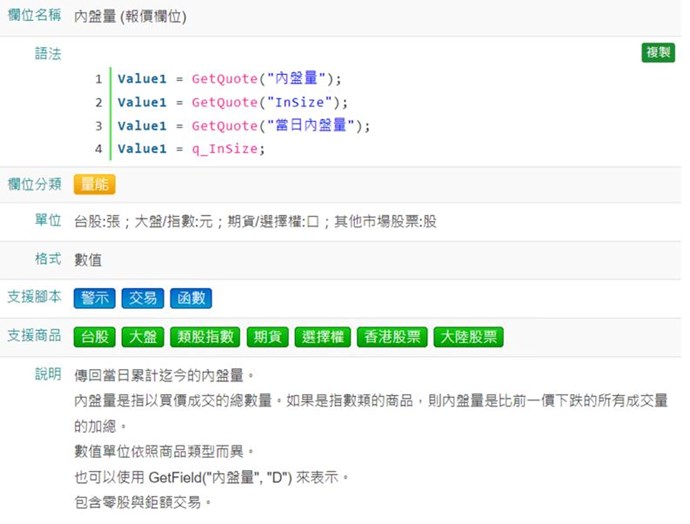Click code line Value1 = q_InSize

(192, 149)
